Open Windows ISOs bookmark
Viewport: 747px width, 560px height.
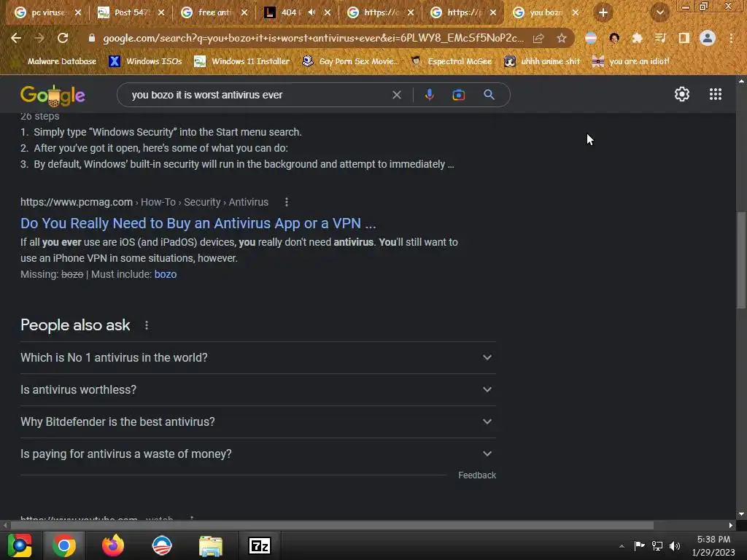click(145, 61)
